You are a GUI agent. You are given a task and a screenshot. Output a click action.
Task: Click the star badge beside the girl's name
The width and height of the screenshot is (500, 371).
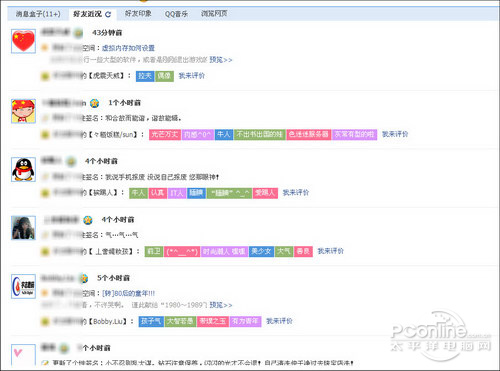(88, 220)
